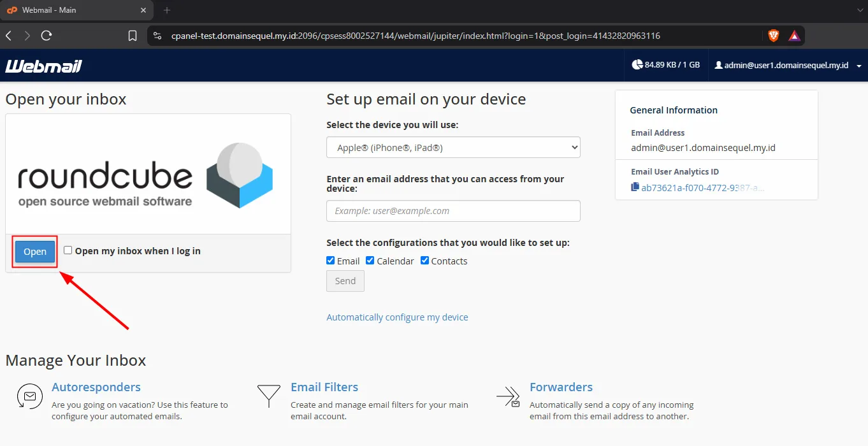Open the Email Filters link
This screenshot has height=446, width=868.
point(324,387)
